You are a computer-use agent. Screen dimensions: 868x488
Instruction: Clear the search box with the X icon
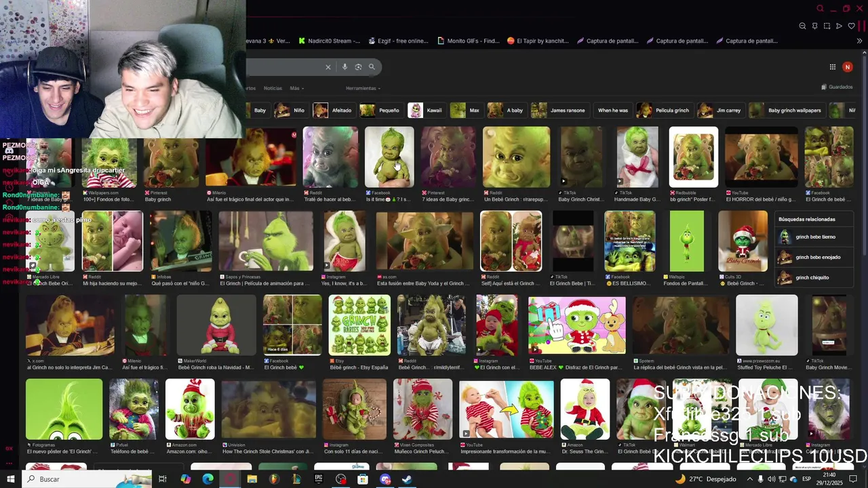(328, 67)
